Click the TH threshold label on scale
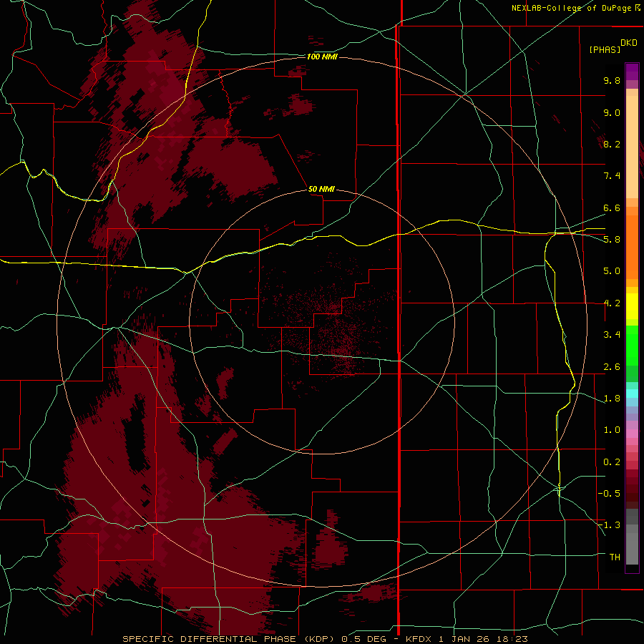Image resolution: width=644 pixels, height=644 pixels. pyautogui.click(x=615, y=557)
